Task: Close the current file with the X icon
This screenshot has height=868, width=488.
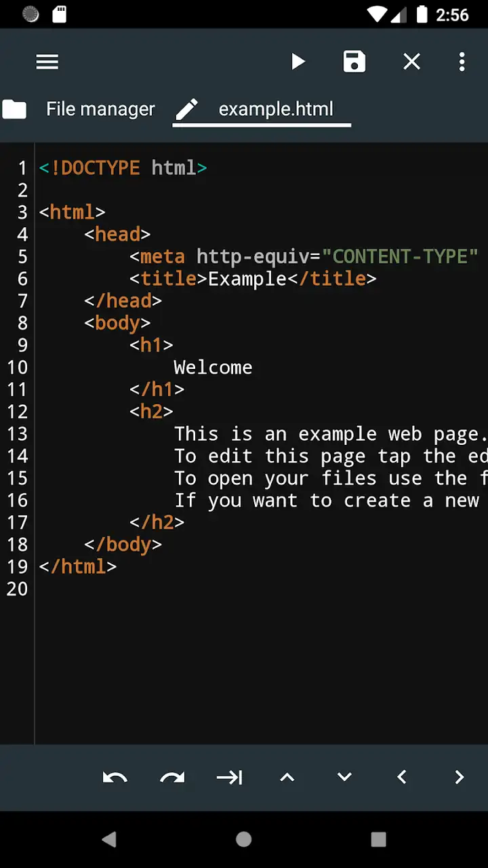Action: click(x=411, y=62)
